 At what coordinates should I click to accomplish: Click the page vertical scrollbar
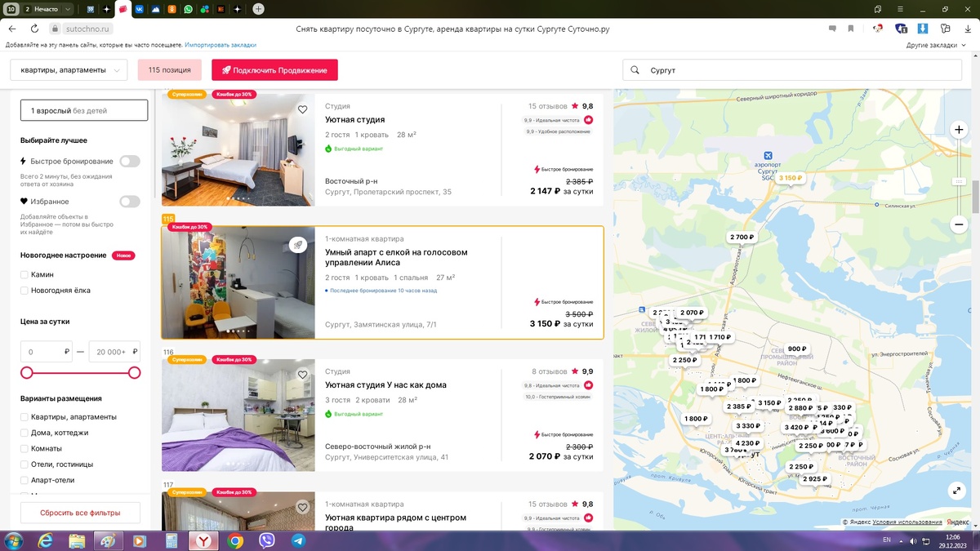pyautogui.click(x=975, y=197)
